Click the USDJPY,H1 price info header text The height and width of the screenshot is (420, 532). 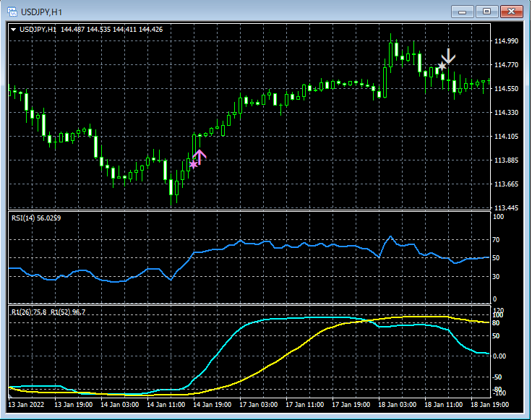[91, 30]
